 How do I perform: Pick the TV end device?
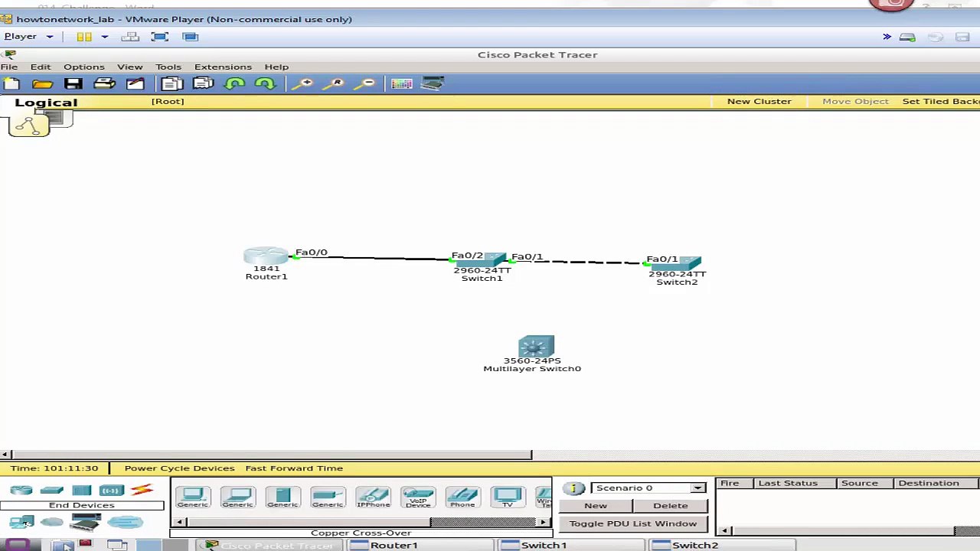507,497
